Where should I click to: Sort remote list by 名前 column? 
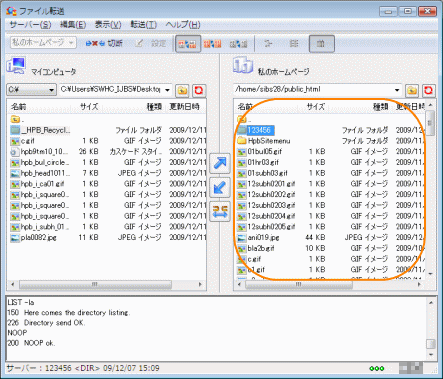[x=245, y=107]
